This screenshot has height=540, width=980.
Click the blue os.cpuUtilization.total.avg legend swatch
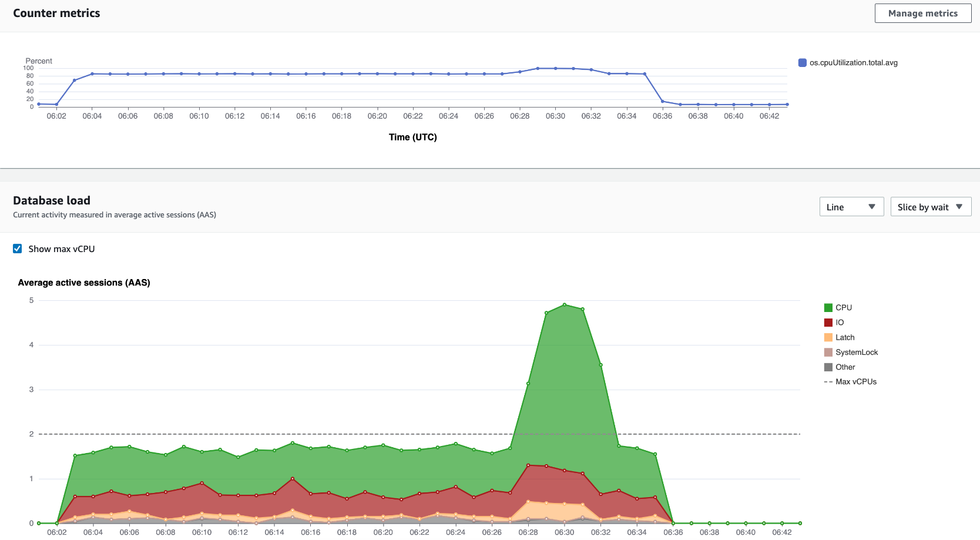tap(802, 62)
